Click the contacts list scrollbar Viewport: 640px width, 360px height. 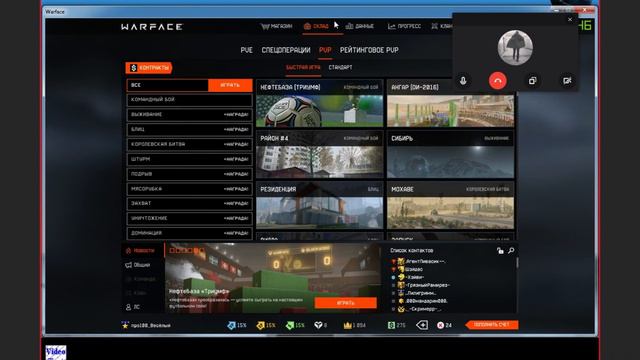click(x=517, y=263)
